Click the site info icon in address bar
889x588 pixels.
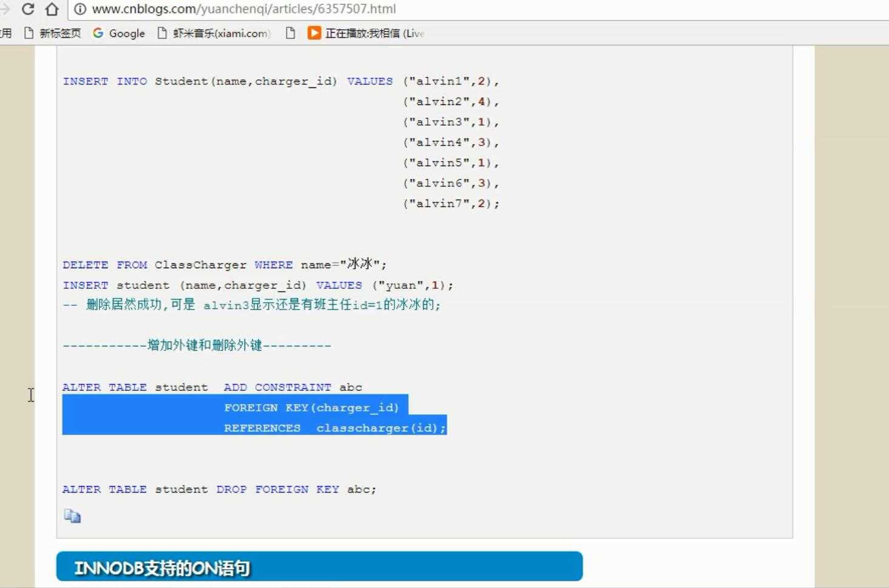[x=79, y=9]
